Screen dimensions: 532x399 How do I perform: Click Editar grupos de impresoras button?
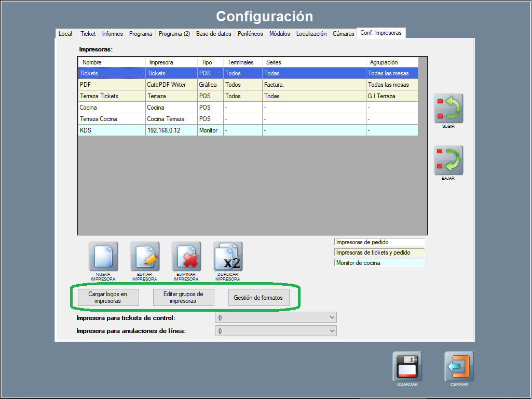[183, 298]
